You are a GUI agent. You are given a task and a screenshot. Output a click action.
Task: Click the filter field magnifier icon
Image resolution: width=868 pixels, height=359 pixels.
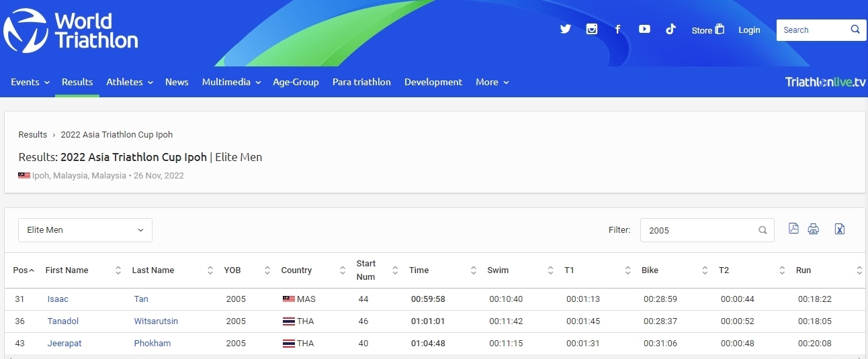click(x=763, y=230)
